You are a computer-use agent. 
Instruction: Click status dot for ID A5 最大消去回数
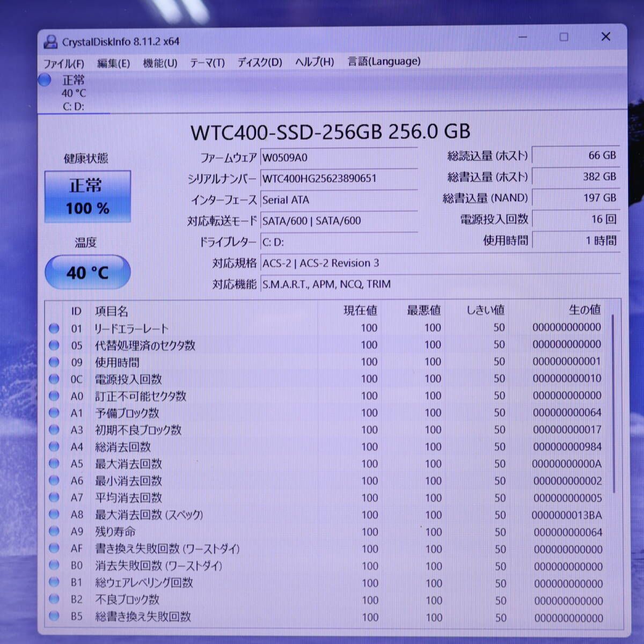(54, 464)
